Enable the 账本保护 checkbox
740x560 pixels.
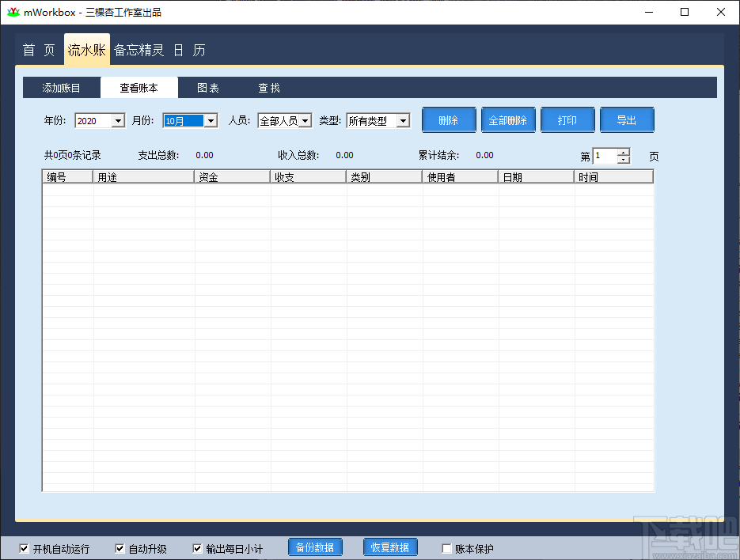pyautogui.click(x=446, y=548)
